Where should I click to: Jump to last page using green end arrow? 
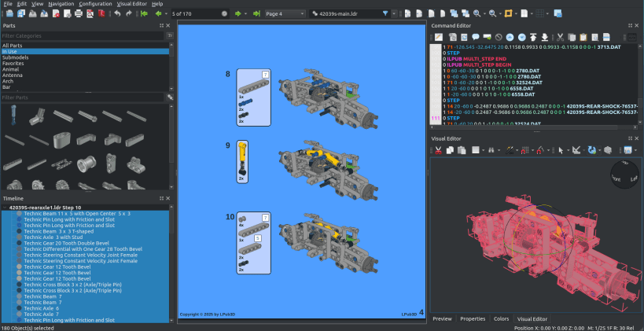[x=256, y=13]
